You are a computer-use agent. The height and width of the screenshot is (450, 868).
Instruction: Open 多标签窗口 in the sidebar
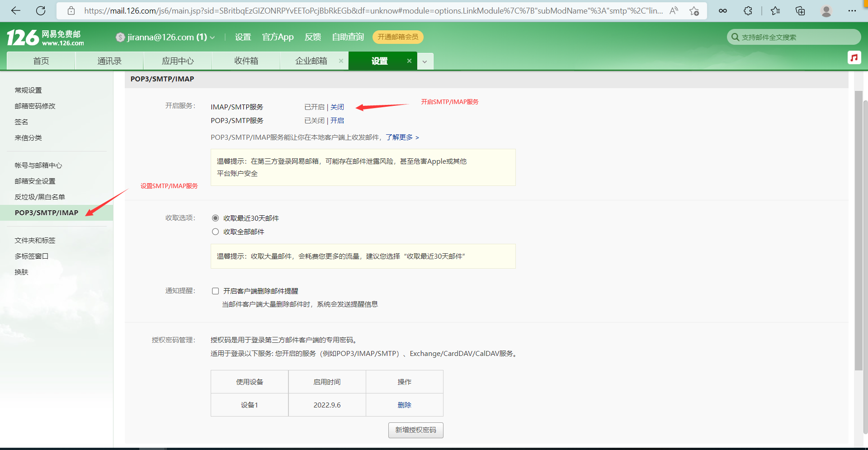[31, 256]
